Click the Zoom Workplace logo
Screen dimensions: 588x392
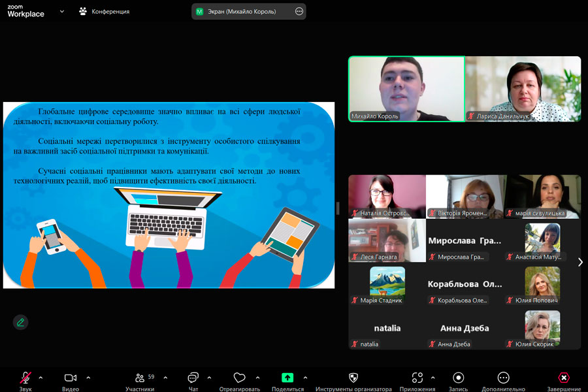(x=25, y=11)
